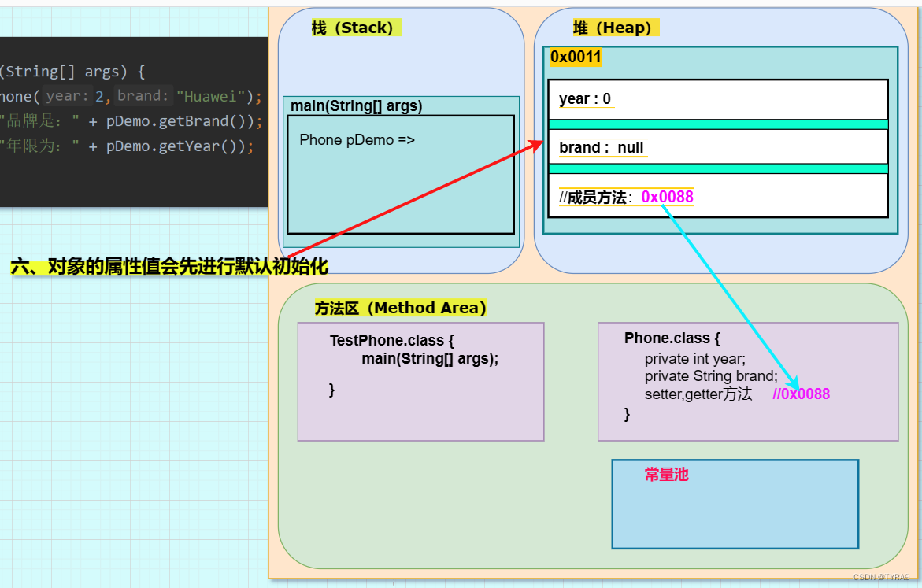This screenshot has height=588, width=922.
Task: Click the "Huawei" string in the code
Action: coord(210,97)
